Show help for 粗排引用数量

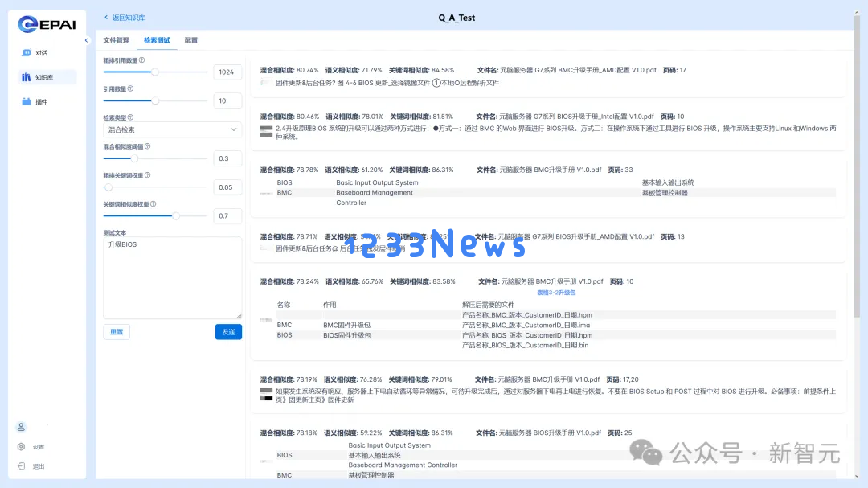(141, 60)
